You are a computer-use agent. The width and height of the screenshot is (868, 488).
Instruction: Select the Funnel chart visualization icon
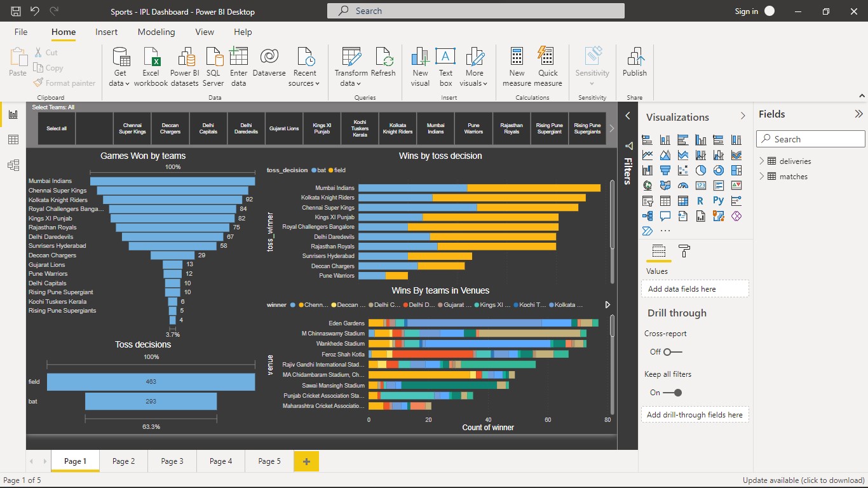[x=665, y=170]
